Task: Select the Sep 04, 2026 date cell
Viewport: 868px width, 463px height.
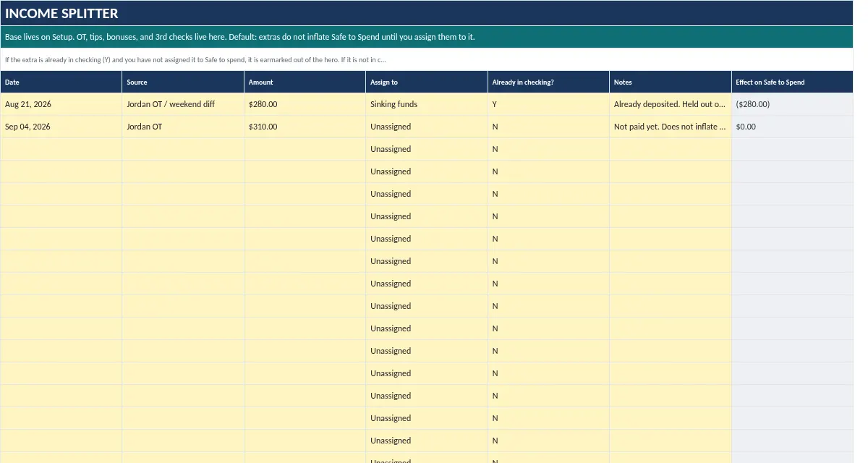Action: coord(61,127)
